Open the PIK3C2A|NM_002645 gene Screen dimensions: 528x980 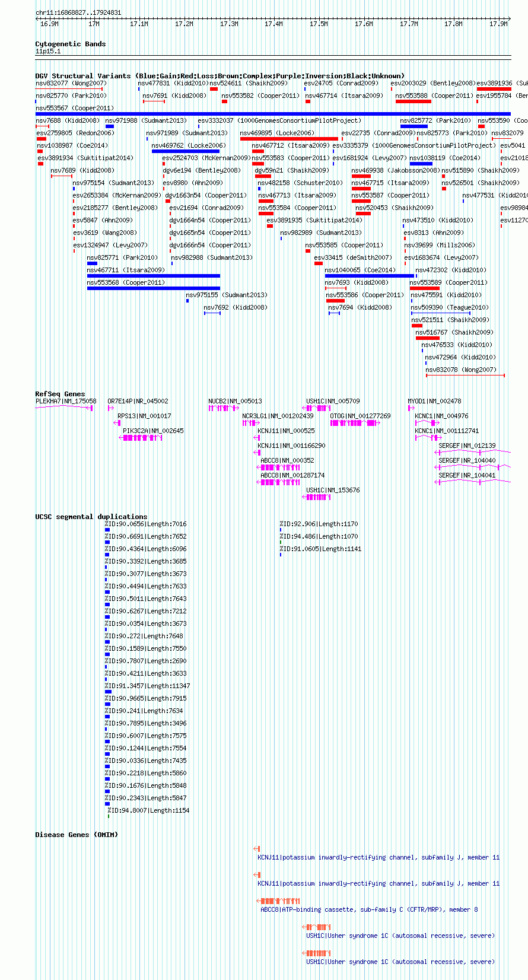pyautogui.click(x=153, y=431)
